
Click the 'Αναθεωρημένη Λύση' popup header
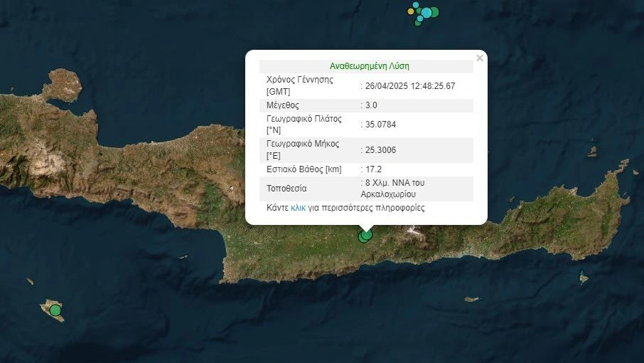point(369,66)
